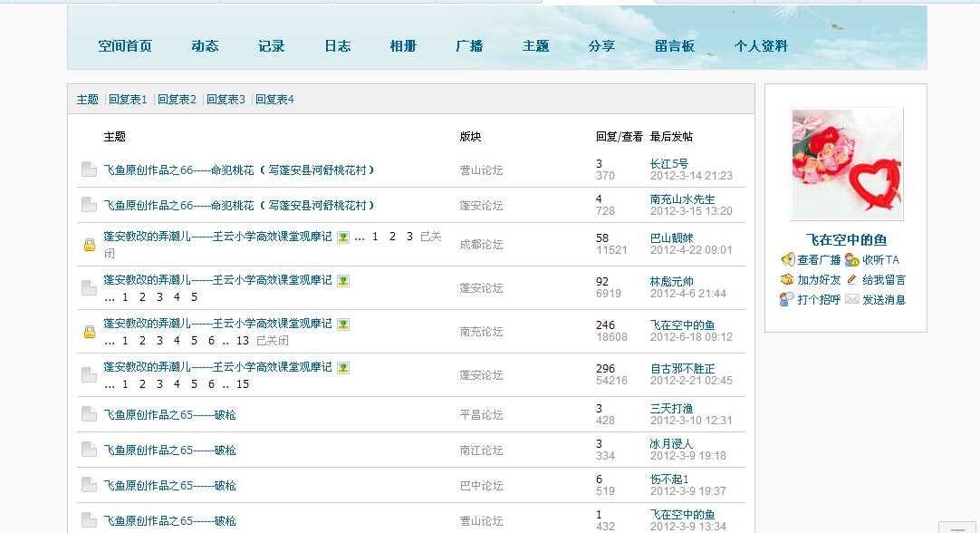This screenshot has height=533, width=980.
Task: Open the username link 飞在空中的鱼 under avatar
Action: click(847, 240)
